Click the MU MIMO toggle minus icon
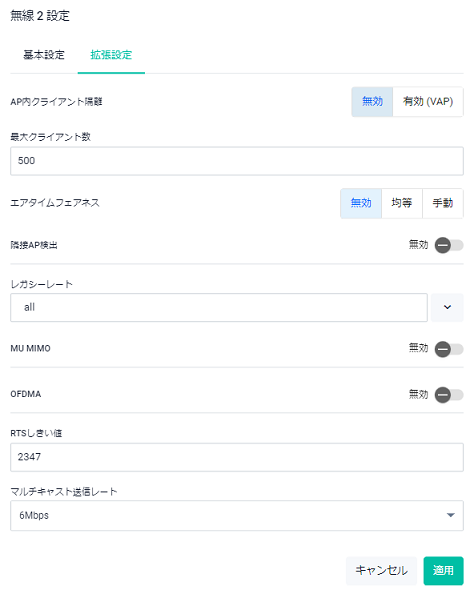Viewport: 474px width, 590px height. click(x=443, y=349)
